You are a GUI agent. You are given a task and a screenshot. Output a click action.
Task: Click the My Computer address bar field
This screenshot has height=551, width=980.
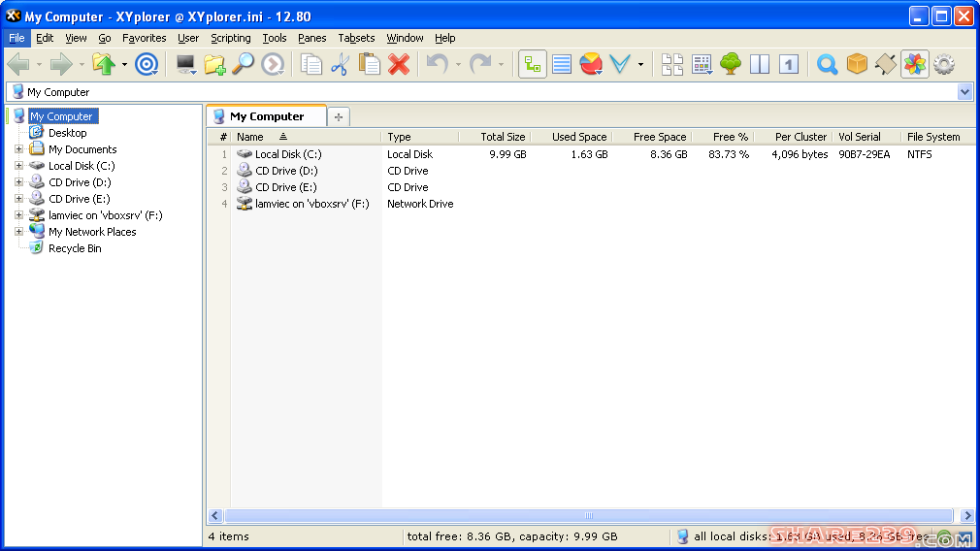pyautogui.click(x=481, y=92)
